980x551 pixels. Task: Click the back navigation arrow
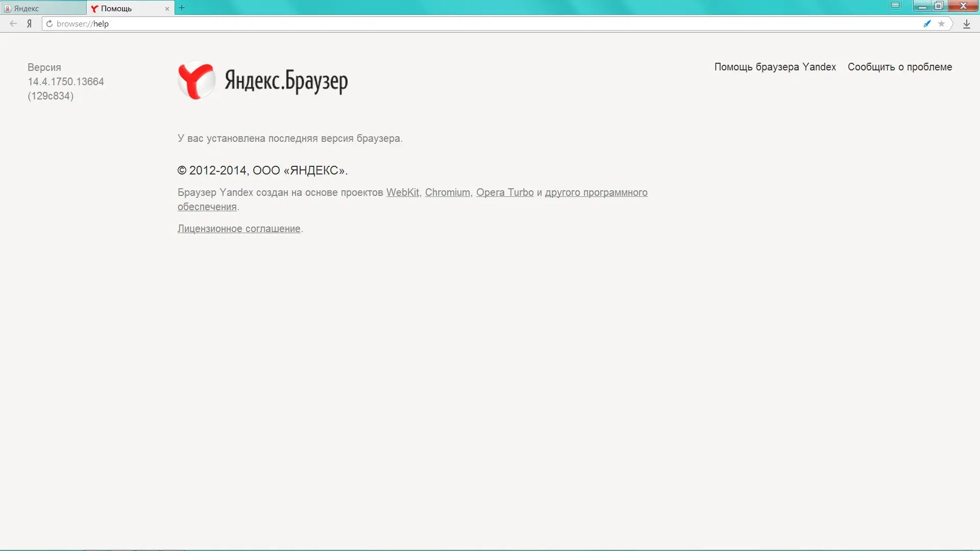coord(12,23)
